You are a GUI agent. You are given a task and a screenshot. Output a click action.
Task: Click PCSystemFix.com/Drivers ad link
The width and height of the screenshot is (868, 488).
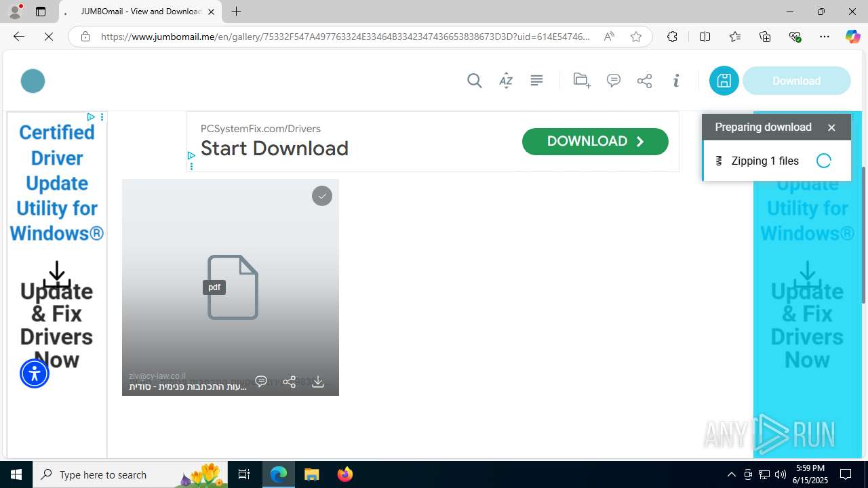[x=260, y=129]
